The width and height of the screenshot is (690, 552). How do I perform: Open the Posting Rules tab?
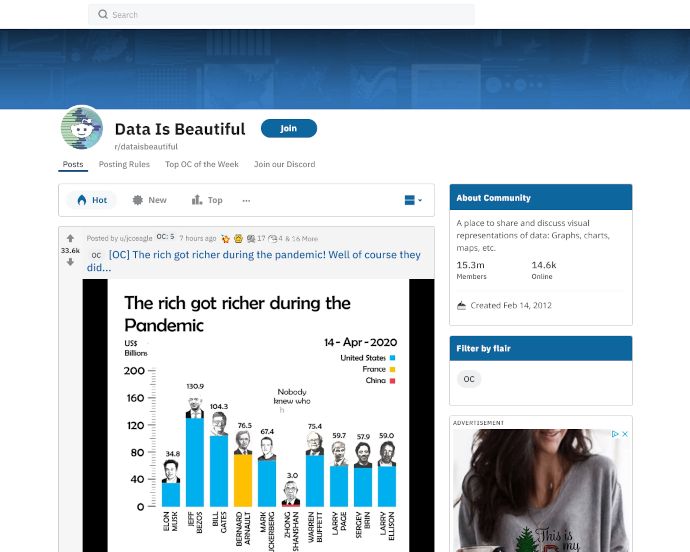point(124,164)
